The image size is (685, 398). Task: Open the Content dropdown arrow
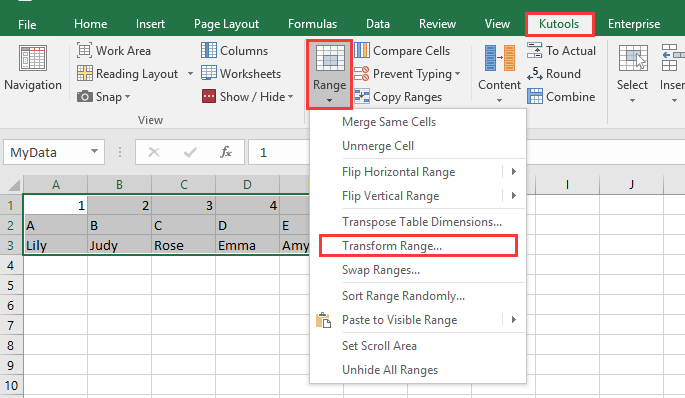499,100
